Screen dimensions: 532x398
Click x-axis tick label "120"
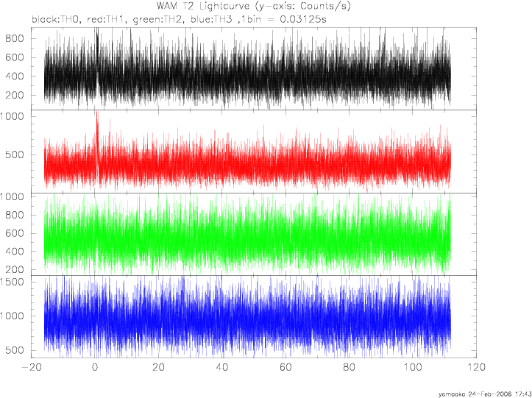[x=476, y=368]
